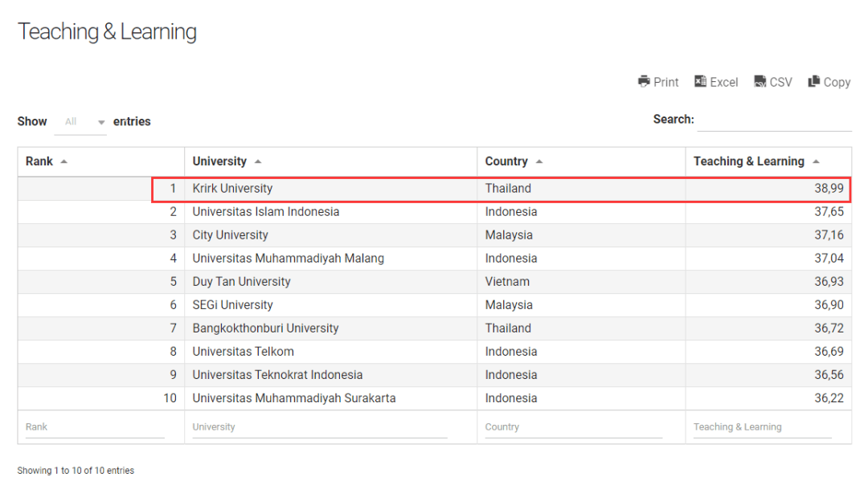Screen dimensions: 868x485
Task: Filter using Teaching & Learning footer field
Action: click(x=761, y=427)
